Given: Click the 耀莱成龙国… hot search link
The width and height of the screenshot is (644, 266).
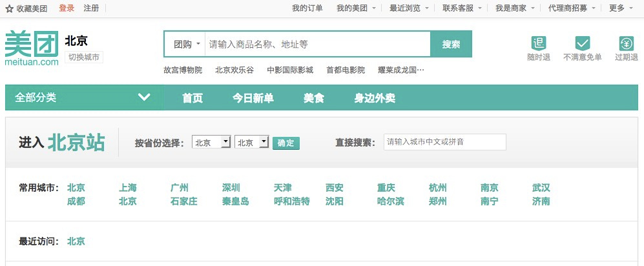Looking at the screenshot, I should pos(401,70).
